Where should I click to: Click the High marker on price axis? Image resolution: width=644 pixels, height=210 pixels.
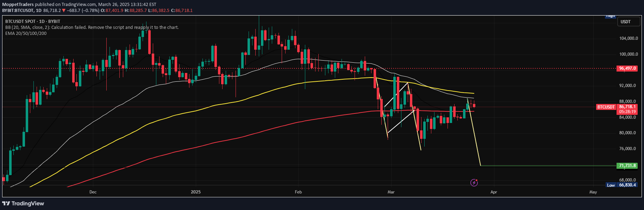pyautogui.click(x=610, y=16)
